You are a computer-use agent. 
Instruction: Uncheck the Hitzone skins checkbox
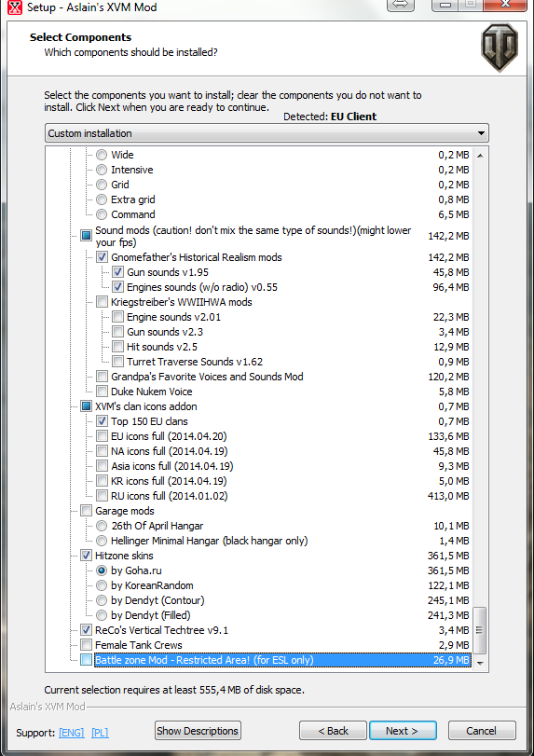(86, 556)
